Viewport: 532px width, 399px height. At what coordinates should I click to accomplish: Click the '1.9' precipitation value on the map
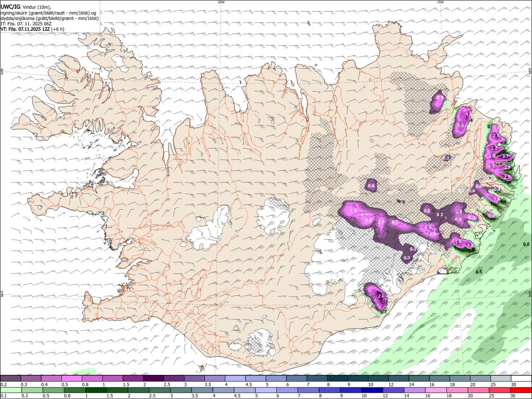point(458,242)
